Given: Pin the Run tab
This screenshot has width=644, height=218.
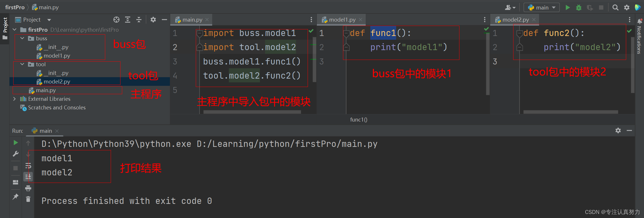Looking at the screenshot, I should pos(16,196).
